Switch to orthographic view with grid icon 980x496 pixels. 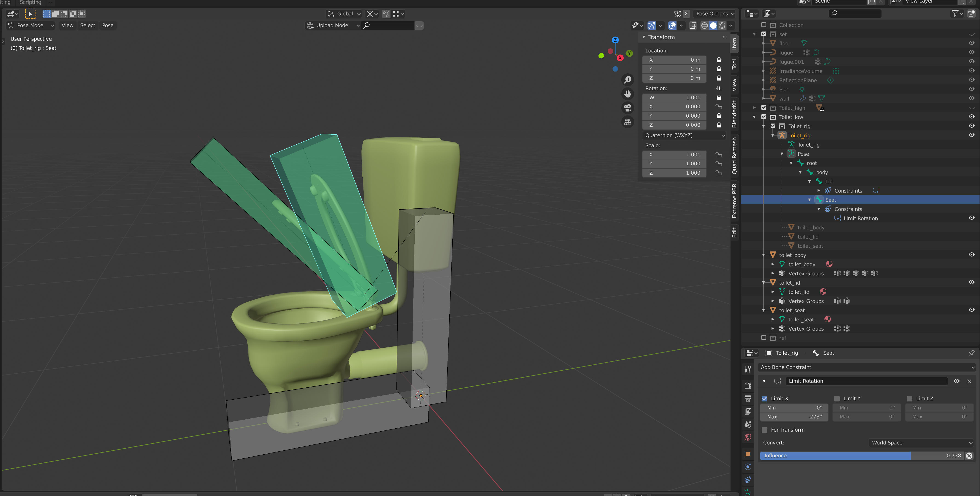[x=628, y=122]
